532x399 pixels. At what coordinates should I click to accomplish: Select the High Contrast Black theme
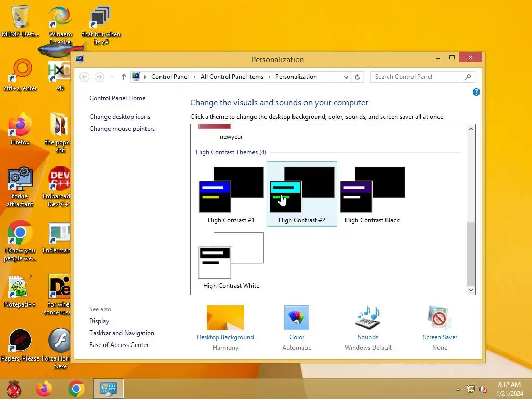(372, 195)
